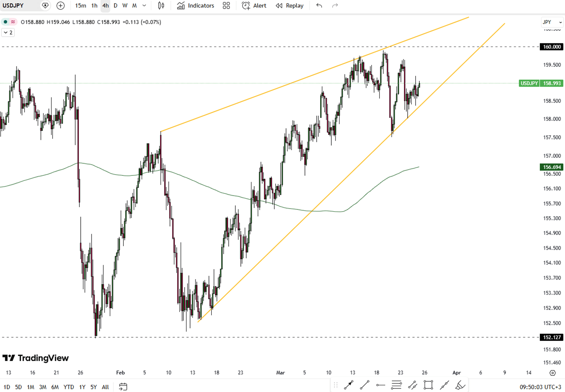The image size is (565, 392).
Task: Open chart settings hexagon icon
Action: [x=552, y=373]
